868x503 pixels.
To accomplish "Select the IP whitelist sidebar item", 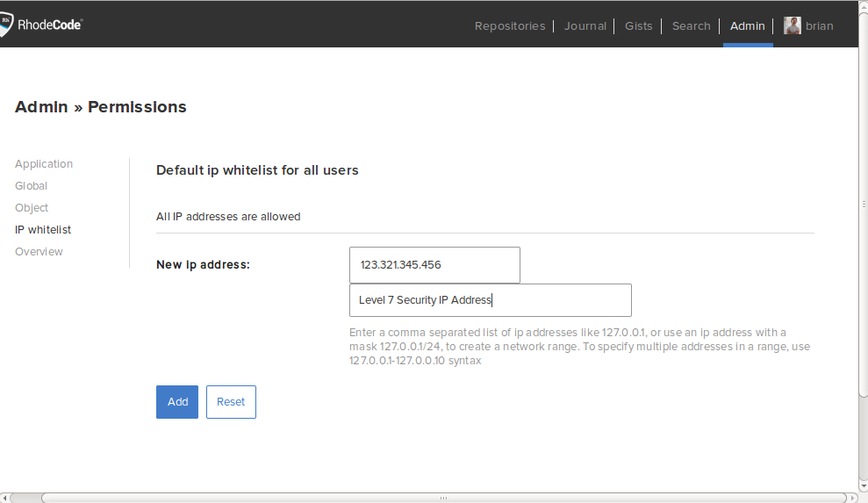I will (x=43, y=230).
